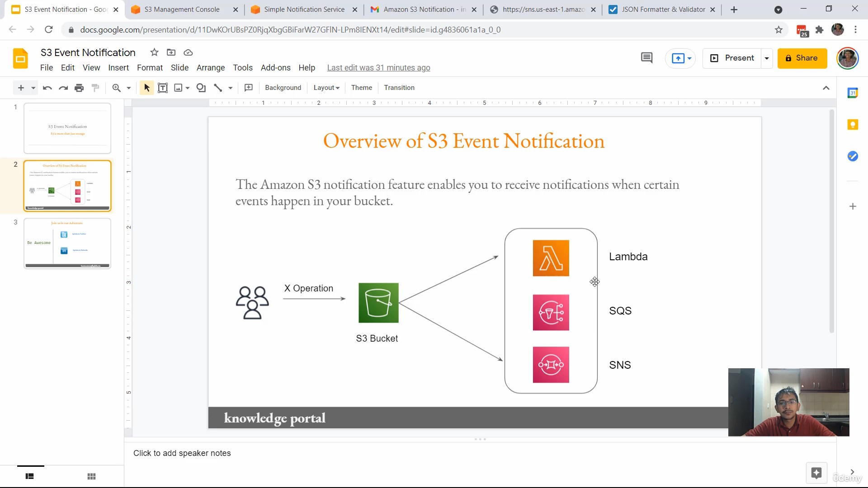Open the File menu
Screen dimensions: 868x488
[x=47, y=68]
